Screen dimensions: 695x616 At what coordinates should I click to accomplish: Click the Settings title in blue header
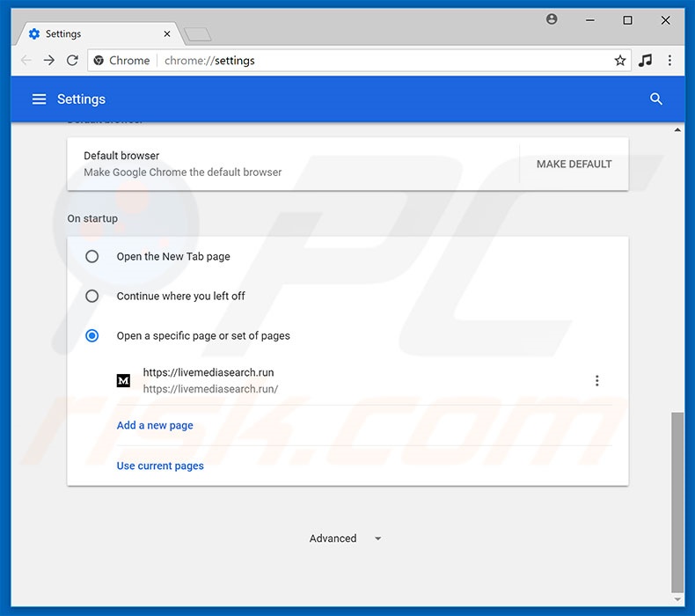tap(81, 99)
